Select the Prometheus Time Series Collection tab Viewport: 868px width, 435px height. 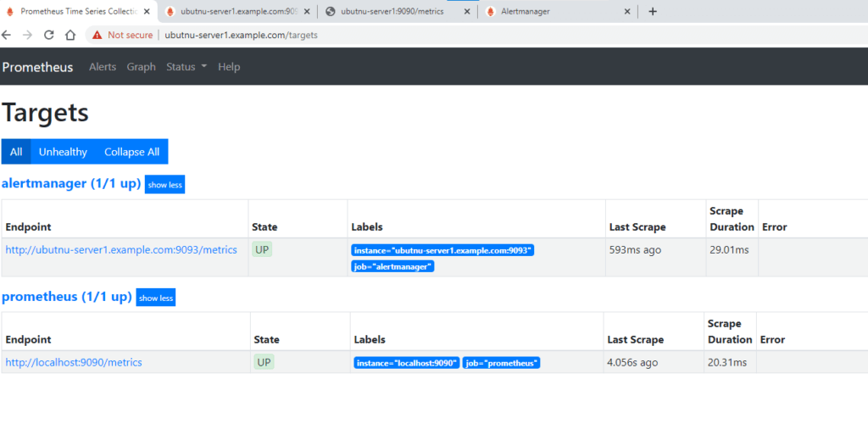coord(79,12)
